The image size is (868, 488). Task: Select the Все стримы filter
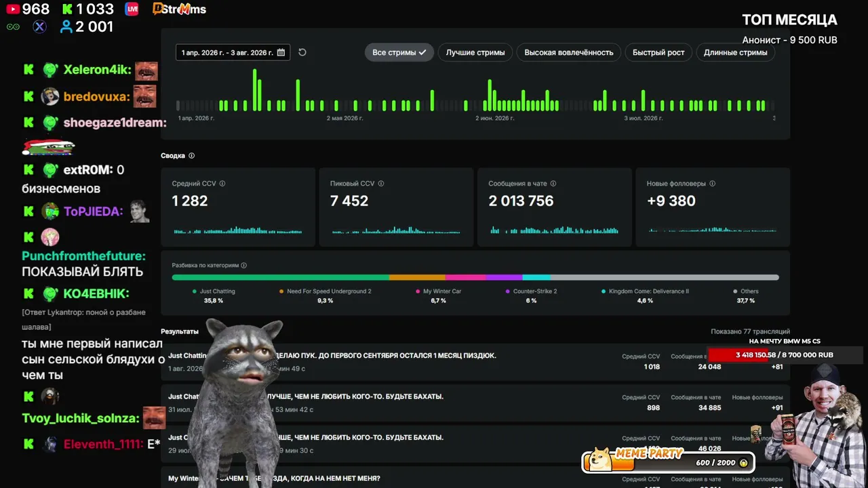click(x=399, y=52)
